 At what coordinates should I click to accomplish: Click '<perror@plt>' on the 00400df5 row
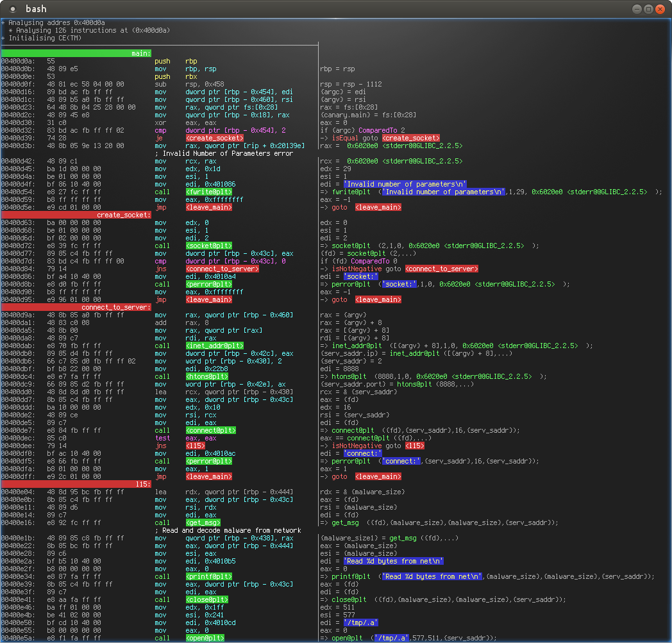[x=209, y=462]
